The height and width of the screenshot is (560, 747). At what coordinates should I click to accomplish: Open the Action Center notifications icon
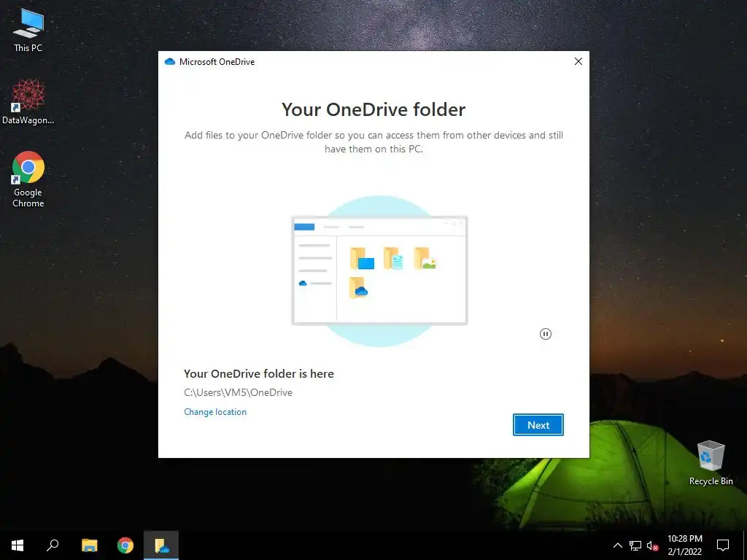pos(723,545)
